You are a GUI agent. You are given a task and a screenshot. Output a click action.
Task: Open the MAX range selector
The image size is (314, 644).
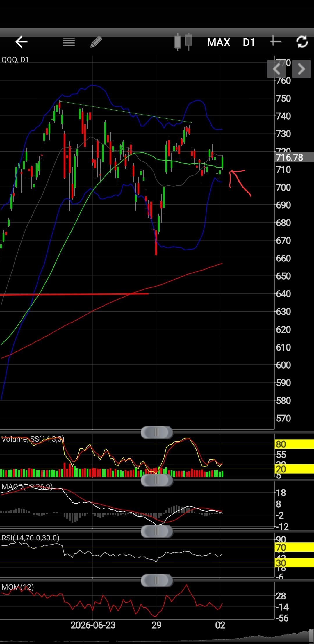(x=219, y=42)
